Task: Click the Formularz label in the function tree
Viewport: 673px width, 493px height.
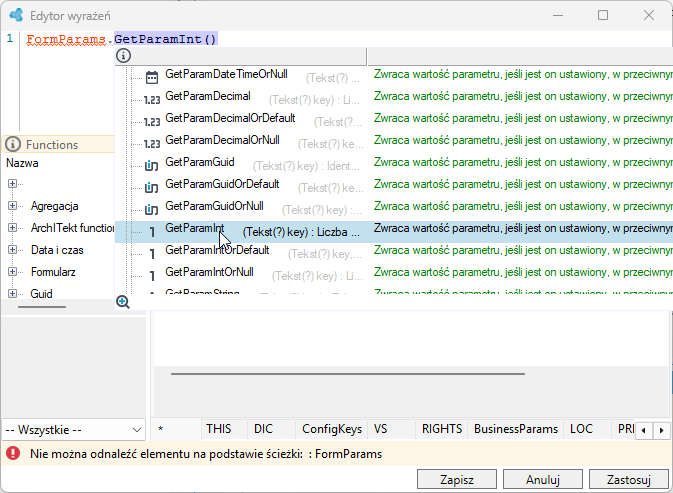Action: click(x=53, y=272)
